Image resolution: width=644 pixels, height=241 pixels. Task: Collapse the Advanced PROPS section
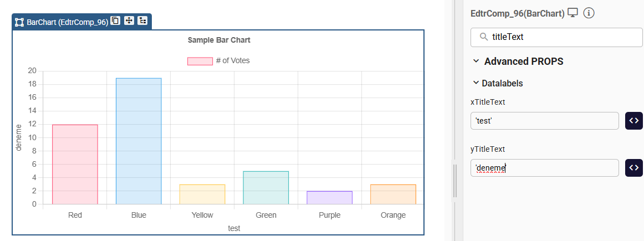click(476, 61)
